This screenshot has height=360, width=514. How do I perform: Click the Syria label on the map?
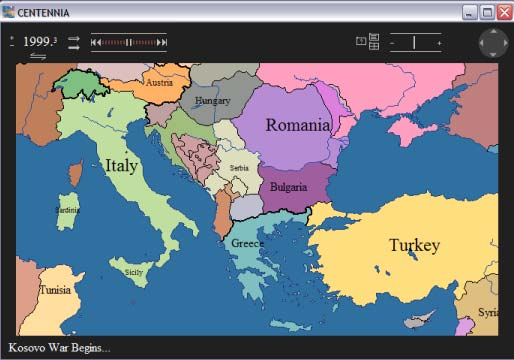(x=488, y=313)
